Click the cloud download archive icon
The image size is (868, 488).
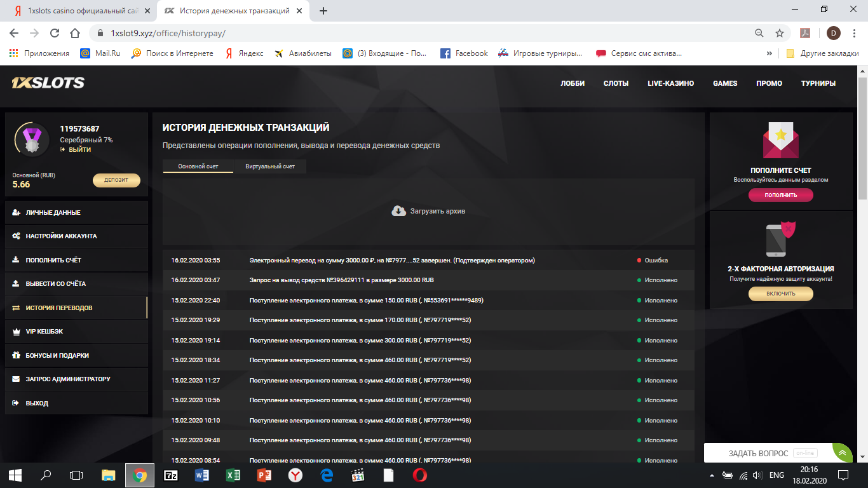pos(398,211)
